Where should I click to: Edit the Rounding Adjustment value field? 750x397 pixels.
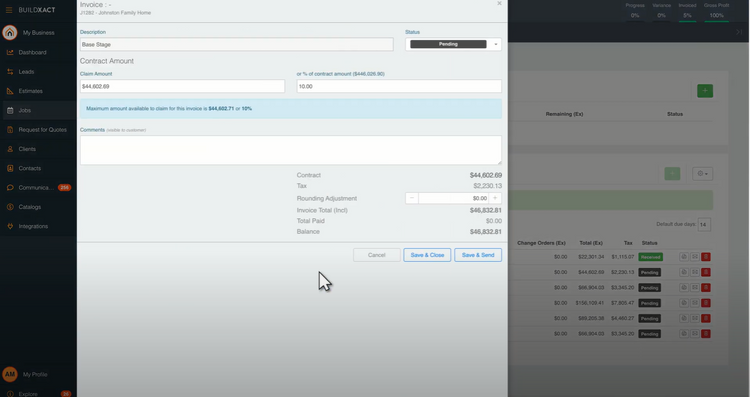point(453,198)
